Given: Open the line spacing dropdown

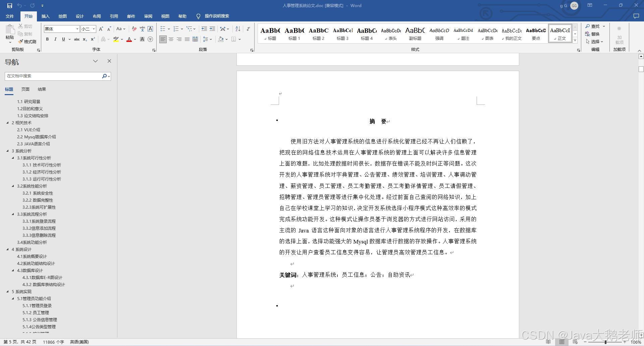Looking at the screenshot, I should [x=207, y=39].
